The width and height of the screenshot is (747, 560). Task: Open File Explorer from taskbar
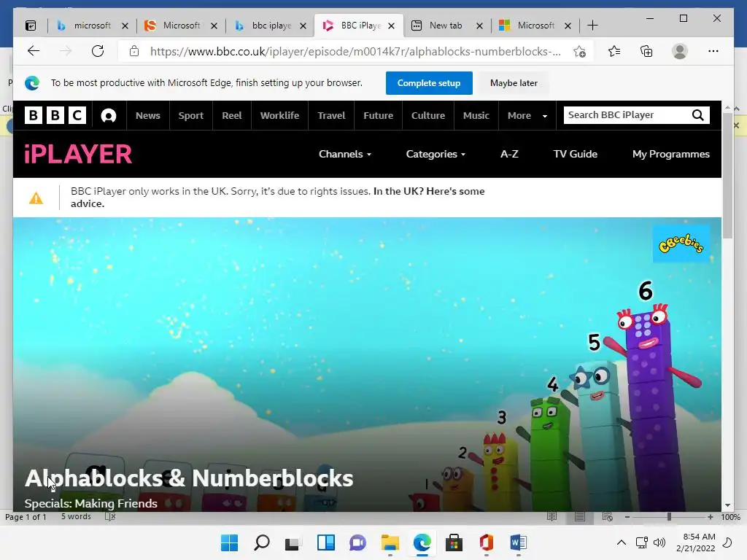pos(390,542)
